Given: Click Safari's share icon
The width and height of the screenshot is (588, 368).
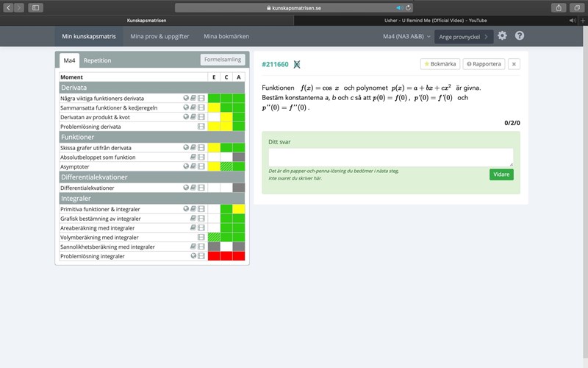Looking at the screenshot, I should tap(557, 7).
